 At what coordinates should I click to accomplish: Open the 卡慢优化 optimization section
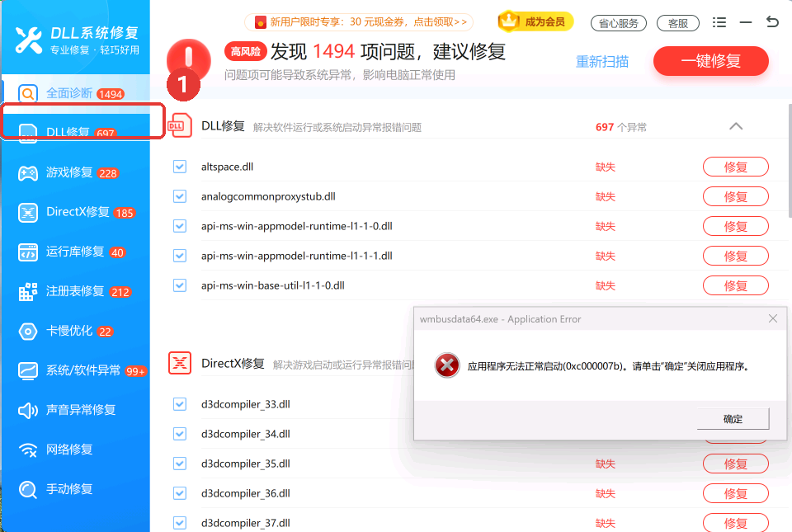click(76, 331)
